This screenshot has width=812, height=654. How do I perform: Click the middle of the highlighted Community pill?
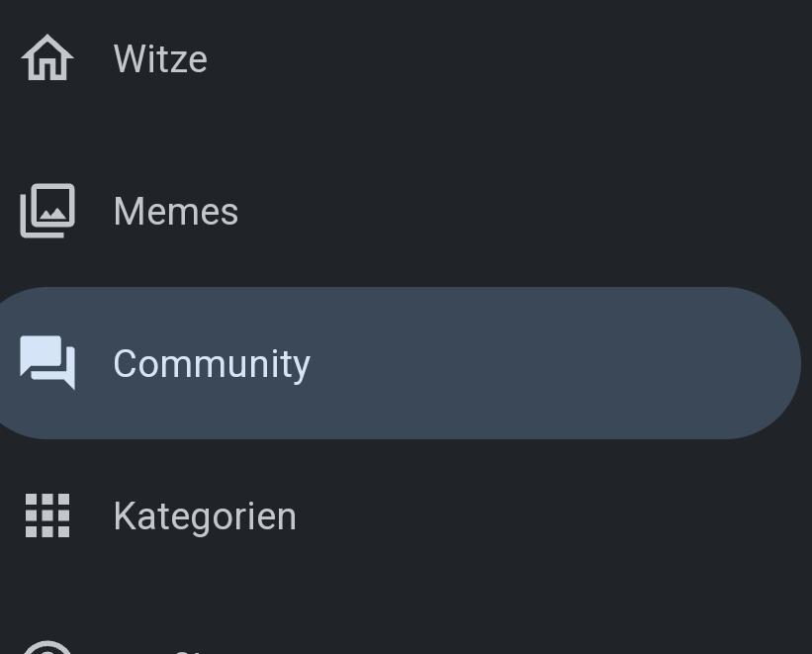point(396,363)
